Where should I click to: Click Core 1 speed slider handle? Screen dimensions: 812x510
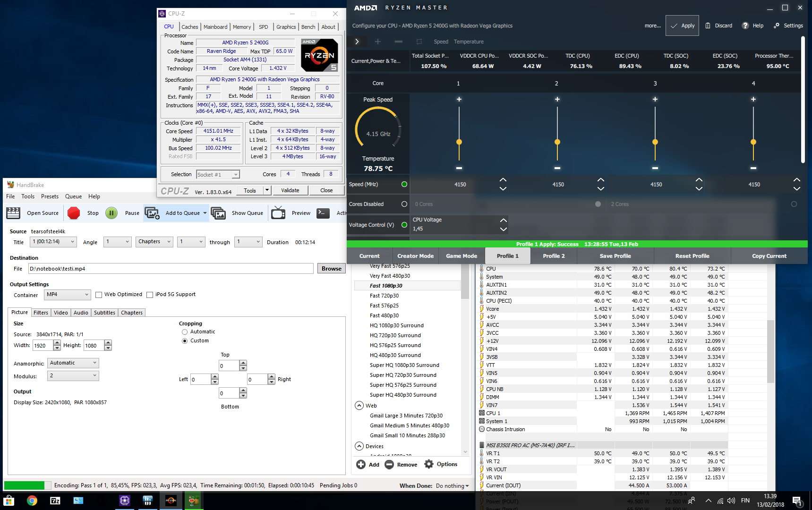pos(459,142)
